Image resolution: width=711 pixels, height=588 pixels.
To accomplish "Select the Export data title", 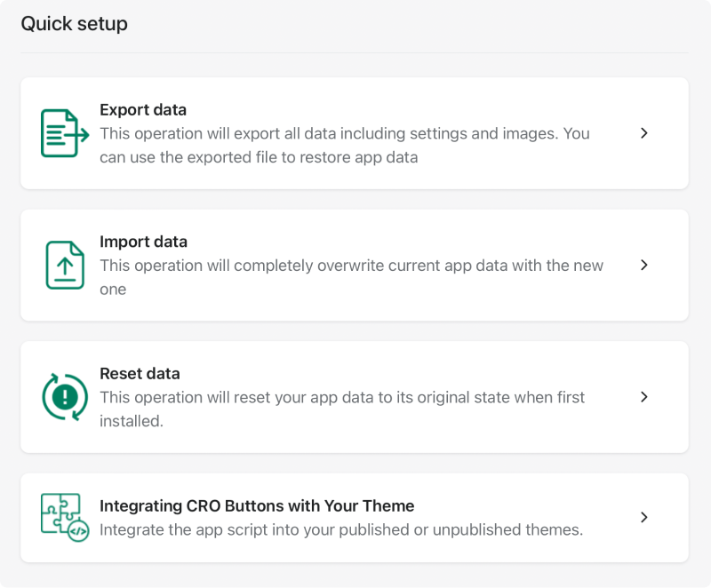I will (143, 110).
